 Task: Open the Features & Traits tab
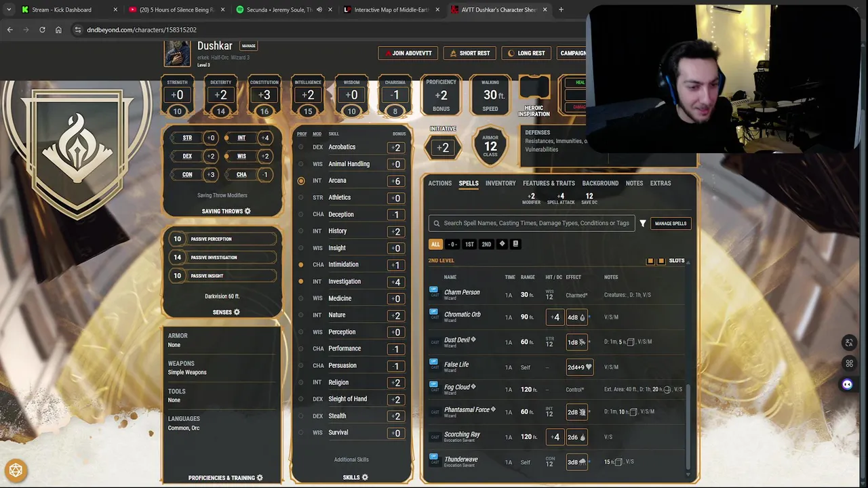click(549, 183)
